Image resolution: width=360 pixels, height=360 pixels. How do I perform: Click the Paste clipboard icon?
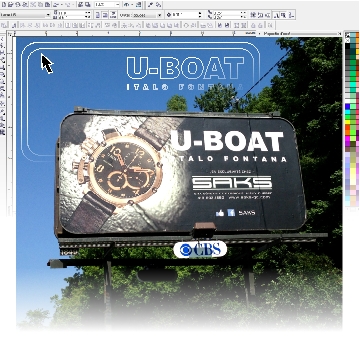(x=47, y=5)
